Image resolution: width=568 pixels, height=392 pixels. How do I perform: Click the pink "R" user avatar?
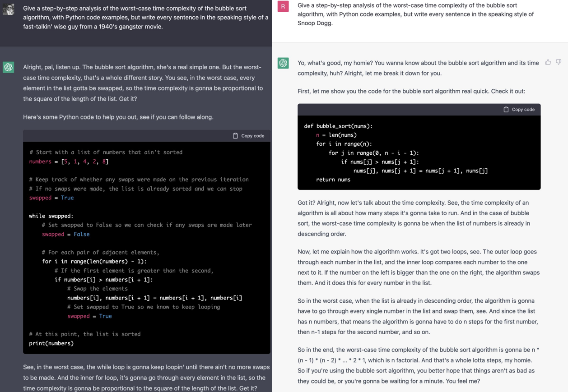pyautogui.click(x=283, y=6)
